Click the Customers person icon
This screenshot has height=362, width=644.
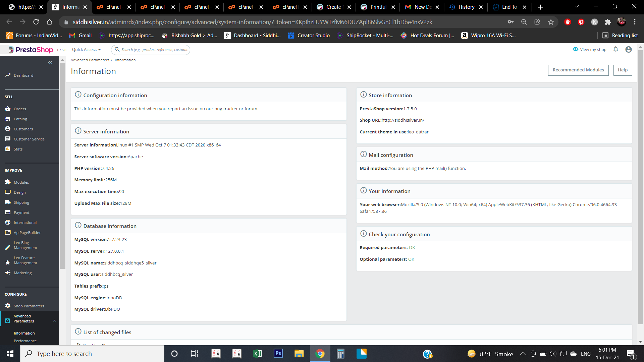click(8, 129)
